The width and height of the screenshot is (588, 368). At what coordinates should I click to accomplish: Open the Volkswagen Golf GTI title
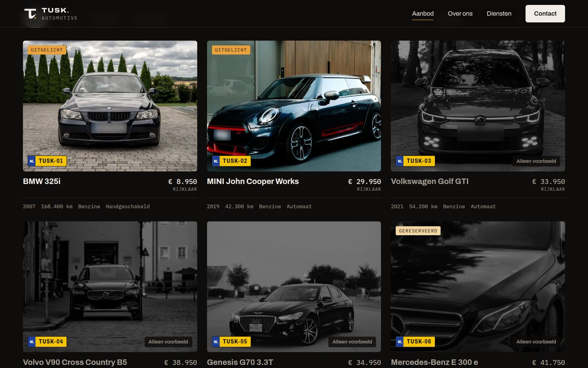tap(430, 181)
